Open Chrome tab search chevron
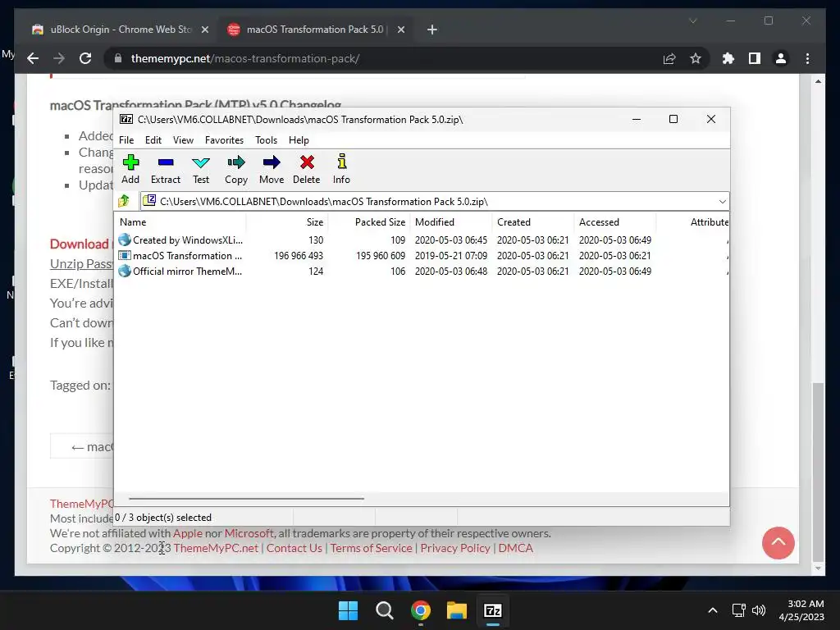Screen dimensions: 840x630 pos(692,21)
